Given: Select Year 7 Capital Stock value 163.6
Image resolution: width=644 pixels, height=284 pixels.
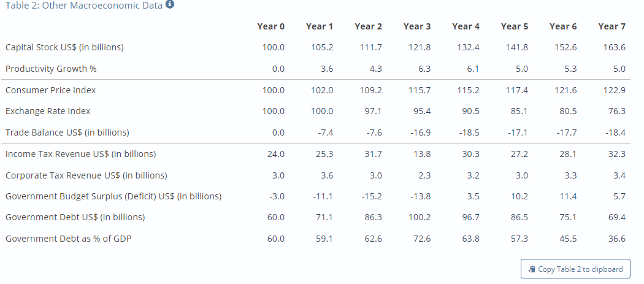Looking at the screenshot, I should point(615,47).
